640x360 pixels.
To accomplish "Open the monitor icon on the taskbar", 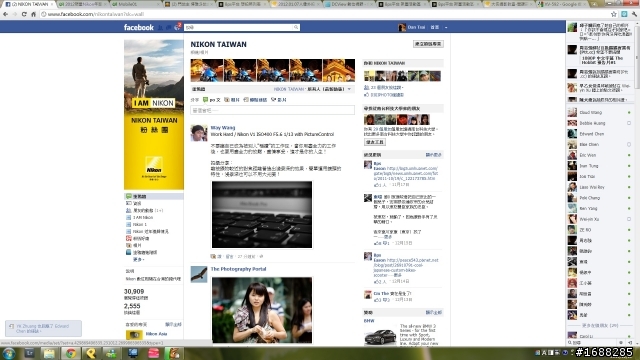I will click(x=133, y=353).
